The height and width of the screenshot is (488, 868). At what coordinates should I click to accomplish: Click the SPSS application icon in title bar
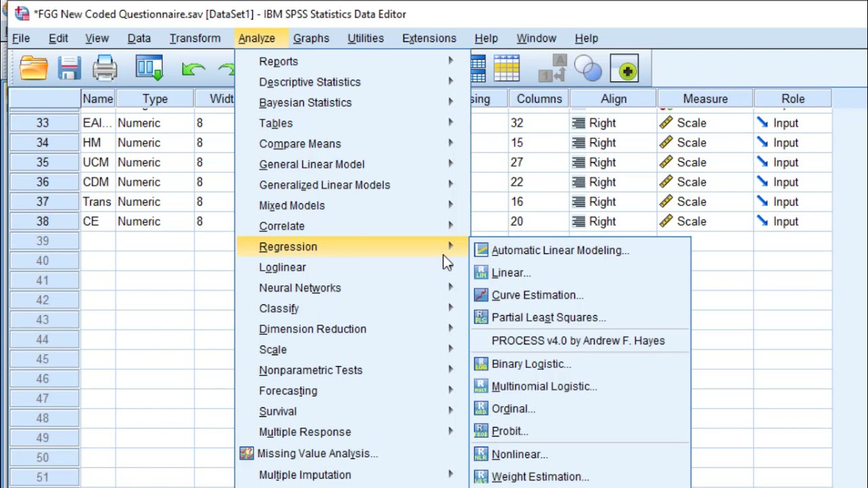pyautogui.click(x=22, y=13)
